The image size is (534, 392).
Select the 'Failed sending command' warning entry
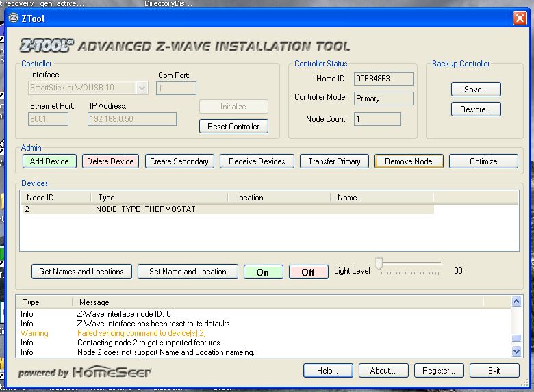pyautogui.click(x=264, y=333)
